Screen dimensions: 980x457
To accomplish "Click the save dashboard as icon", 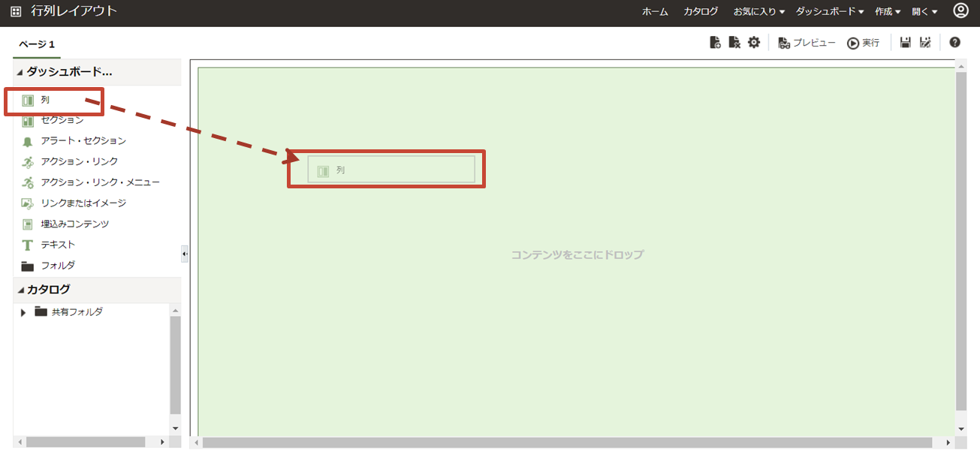I will pyautogui.click(x=925, y=43).
